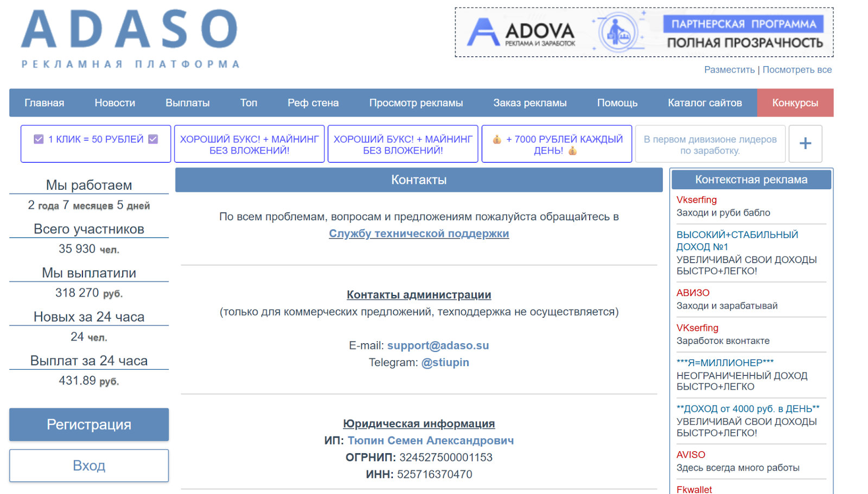This screenshot has width=868, height=494.
Task: Open the Конкурсы tab
Action: click(795, 103)
